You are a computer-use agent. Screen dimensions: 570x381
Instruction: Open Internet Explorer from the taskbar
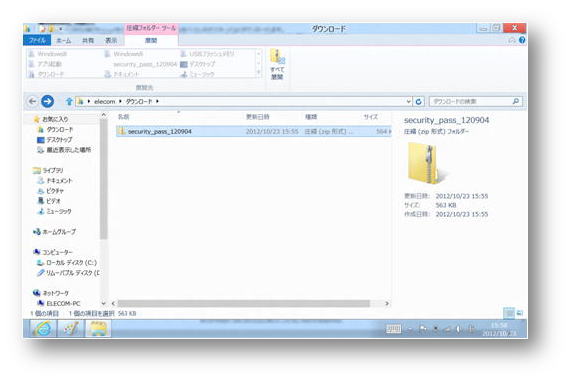click(x=43, y=329)
